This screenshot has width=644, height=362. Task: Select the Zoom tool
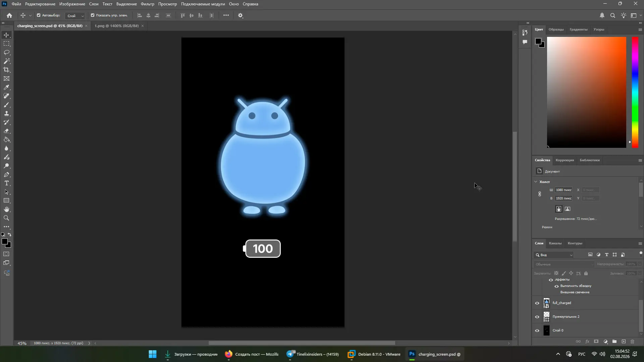pyautogui.click(x=6, y=218)
